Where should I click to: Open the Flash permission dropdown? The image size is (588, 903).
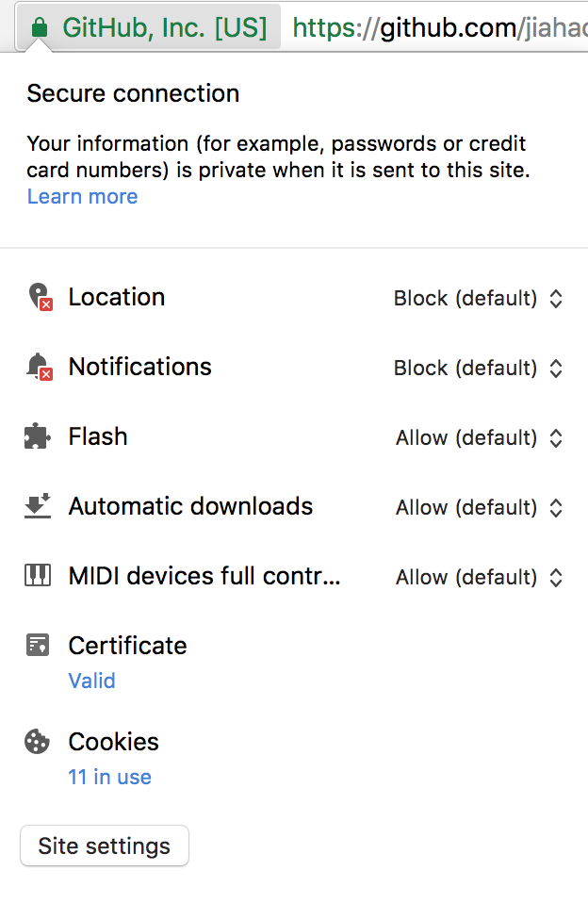[x=479, y=437]
